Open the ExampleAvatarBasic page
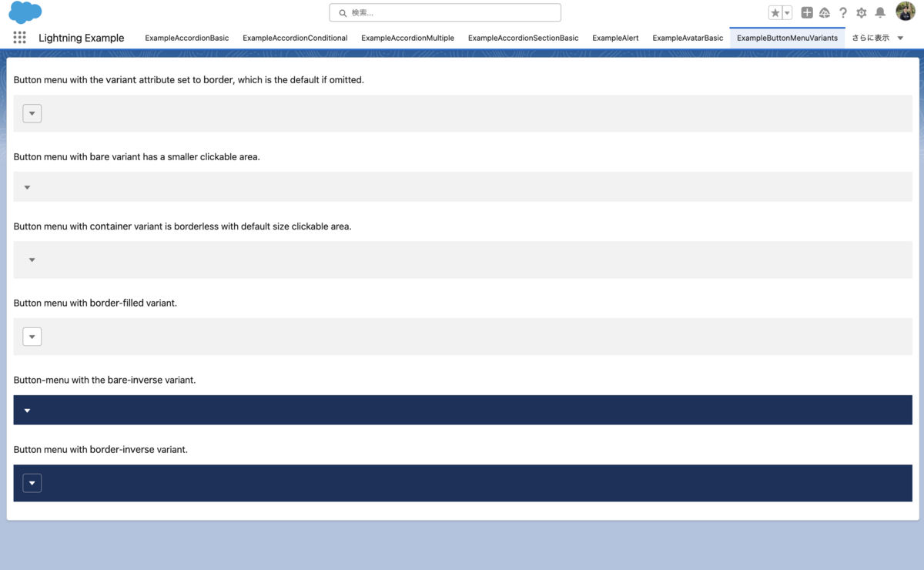Image resolution: width=924 pixels, height=570 pixels. [688, 37]
